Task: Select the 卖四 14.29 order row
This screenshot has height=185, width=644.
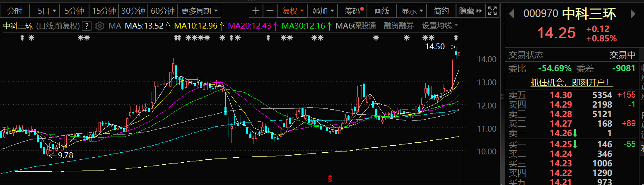Action: (572, 105)
